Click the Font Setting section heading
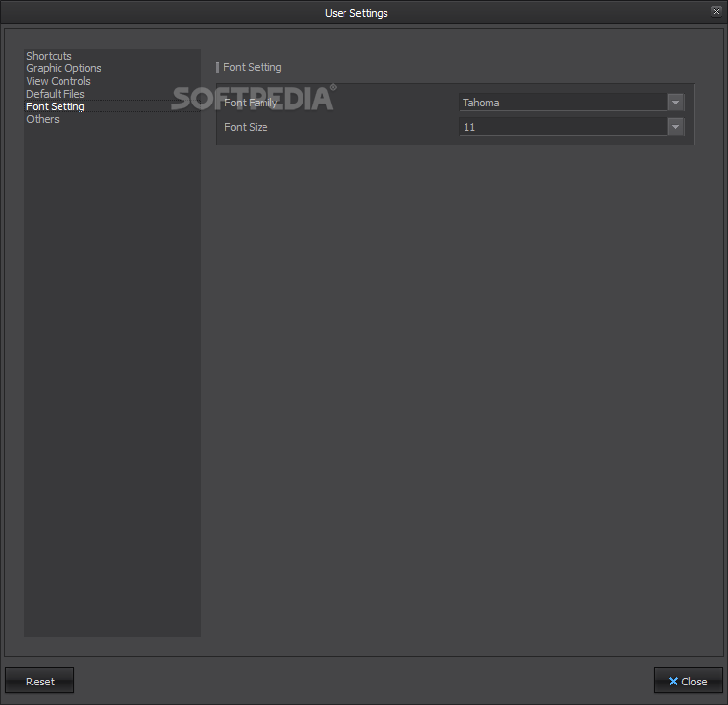 pos(252,67)
